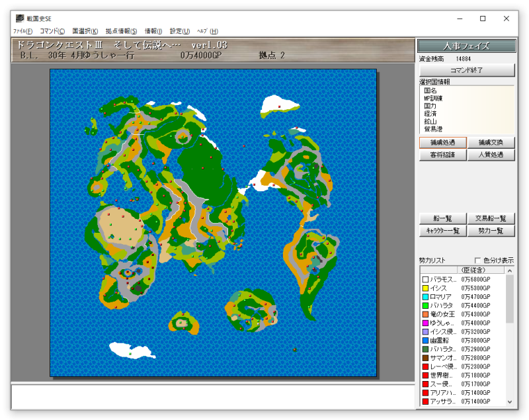Click the faction list scroll-down arrow
This screenshot has width=529, height=420.
click(510, 401)
